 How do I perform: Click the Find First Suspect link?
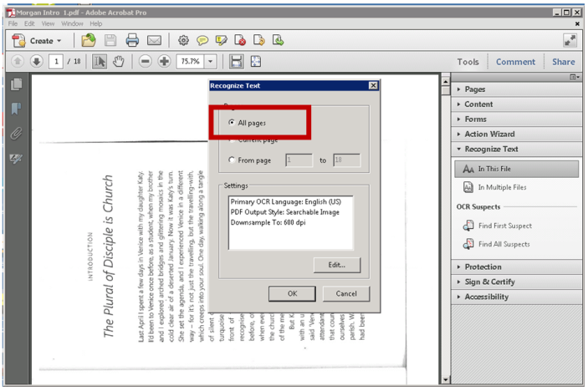pos(504,226)
